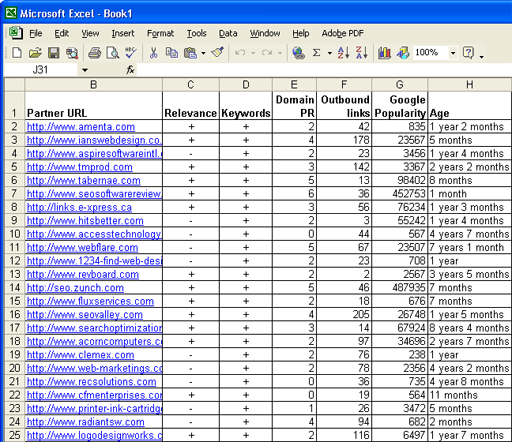Open Toolbar Options arrow after Help icon
The image size is (512, 442).
(482, 57)
